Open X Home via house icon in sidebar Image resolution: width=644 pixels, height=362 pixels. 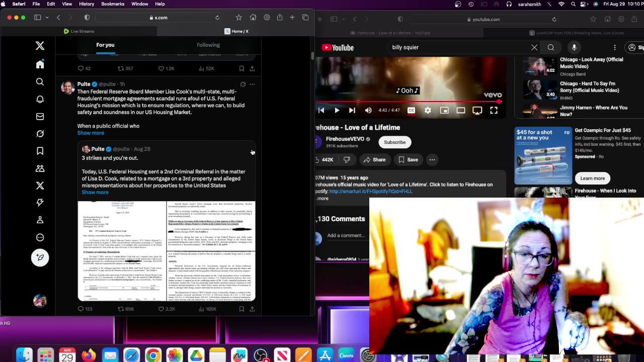(40, 64)
